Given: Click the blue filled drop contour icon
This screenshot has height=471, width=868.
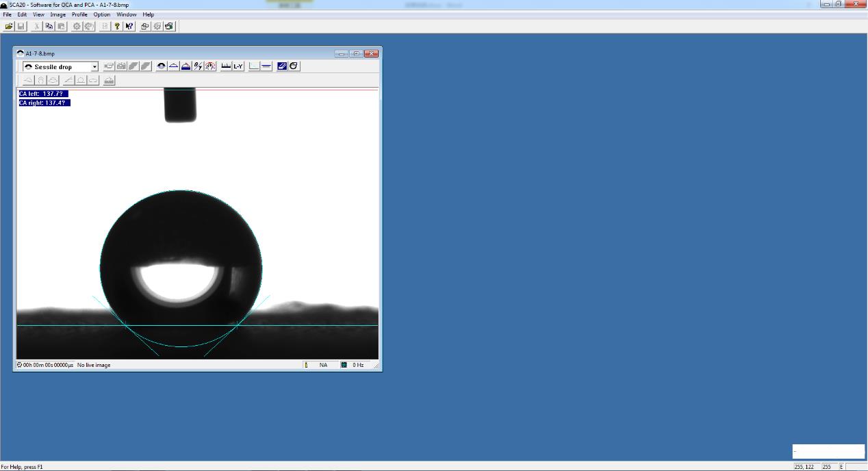Looking at the screenshot, I should (x=186, y=66).
